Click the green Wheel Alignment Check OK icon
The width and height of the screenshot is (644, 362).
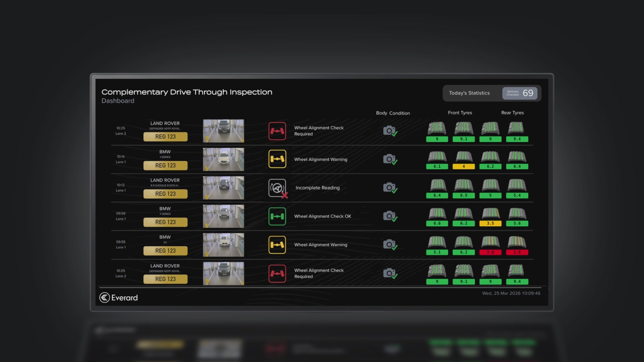(x=277, y=216)
